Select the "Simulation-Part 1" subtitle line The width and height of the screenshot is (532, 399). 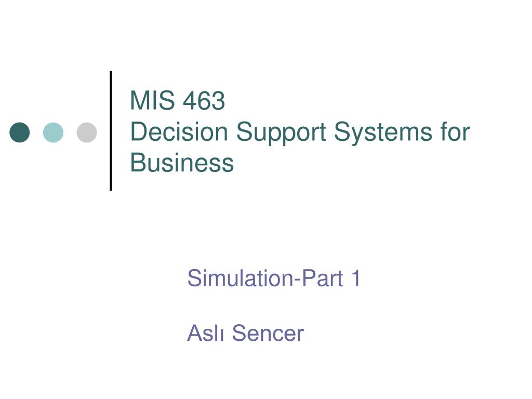tap(273, 278)
